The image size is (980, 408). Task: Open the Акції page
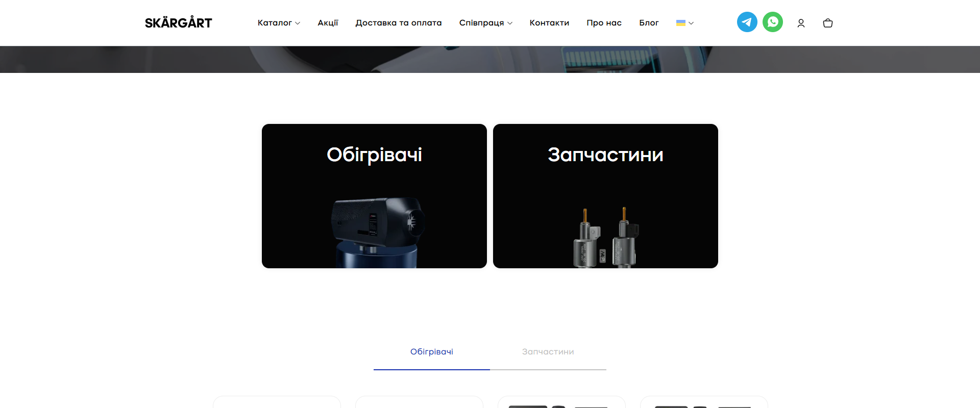(328, 23)
